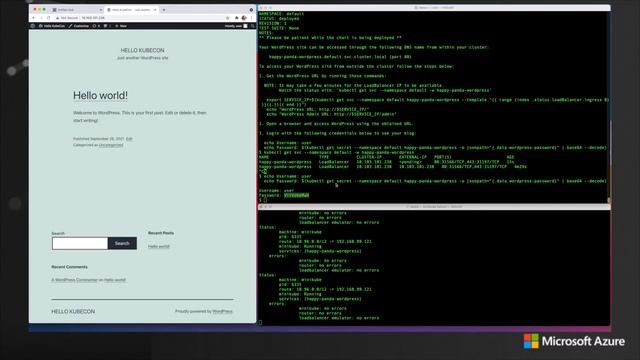Close the Hello KubeCon browser tab
The image size is (640, 360).
point(156,10)
